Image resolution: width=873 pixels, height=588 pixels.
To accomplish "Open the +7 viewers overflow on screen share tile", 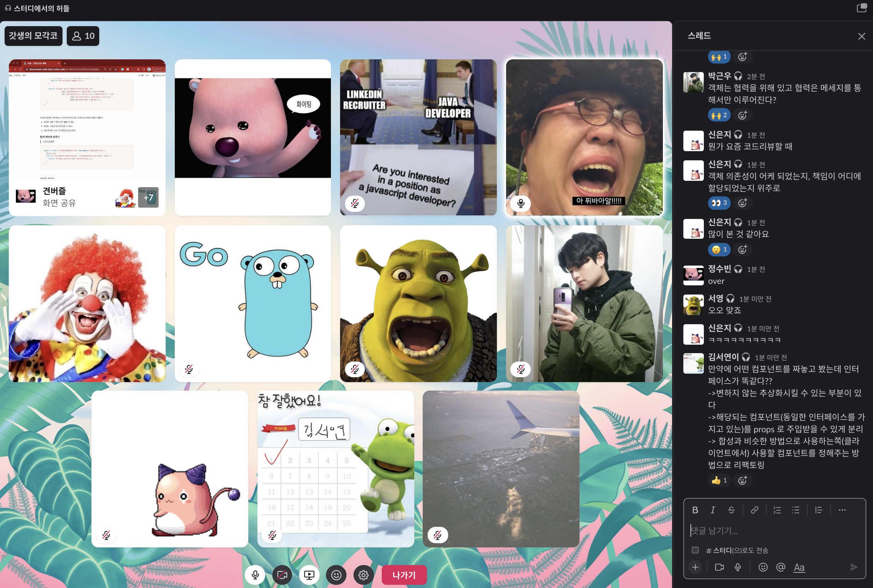I will click(148, 197).
